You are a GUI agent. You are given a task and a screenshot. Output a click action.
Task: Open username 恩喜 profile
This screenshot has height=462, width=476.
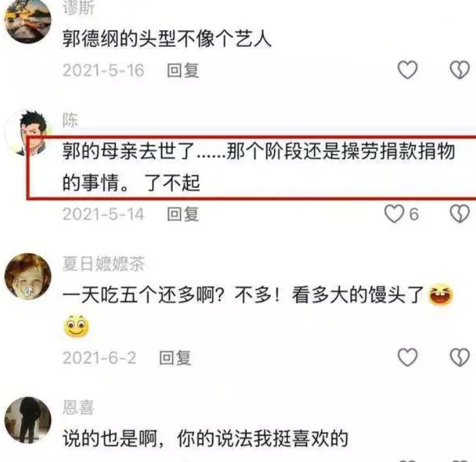(78, 407)
